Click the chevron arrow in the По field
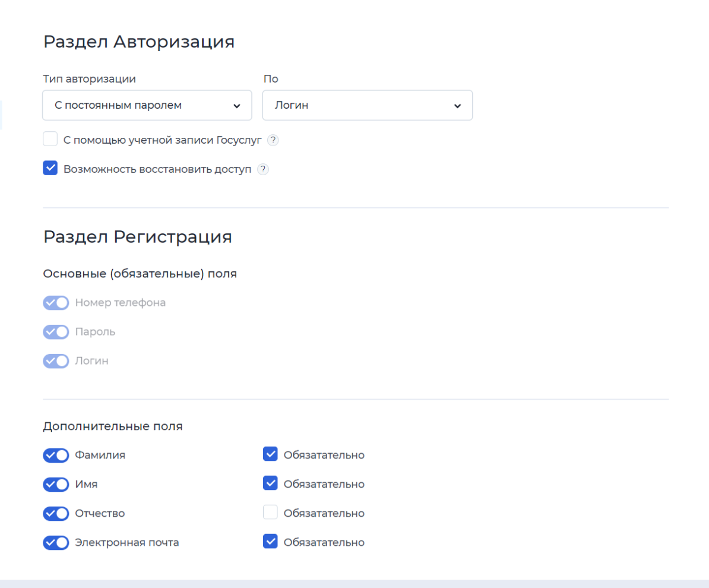Image resolution: width=709 pixels, height=588 pixels. coord(457,105)
